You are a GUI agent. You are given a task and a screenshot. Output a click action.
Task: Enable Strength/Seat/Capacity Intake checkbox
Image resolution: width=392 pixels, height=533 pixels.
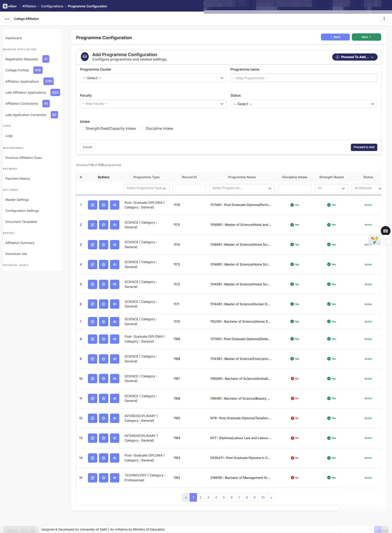[81, 128]
